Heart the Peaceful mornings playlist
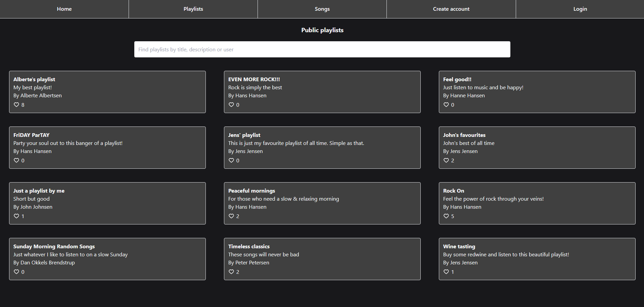Image resolution: width=644 pixels, height=307 pixels. pyautogui.click(x=231, y=216)
